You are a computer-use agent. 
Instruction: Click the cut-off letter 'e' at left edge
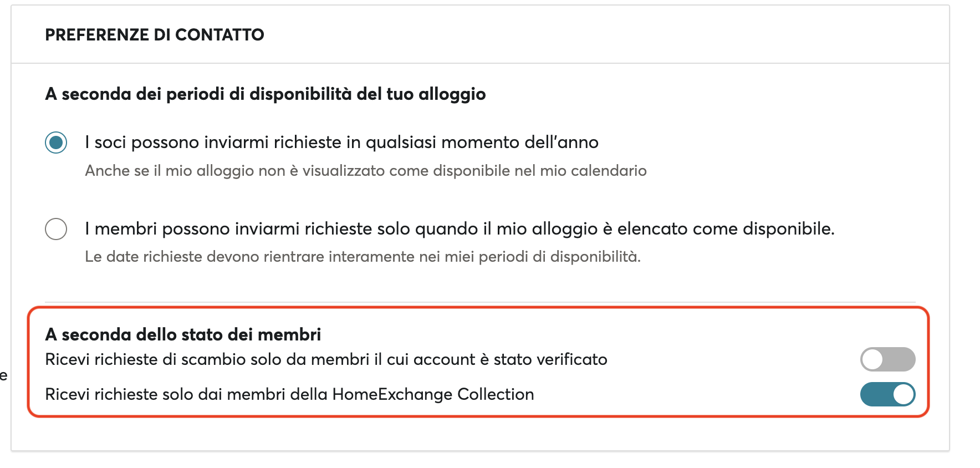pyautogui.click(x=3, y=376)
